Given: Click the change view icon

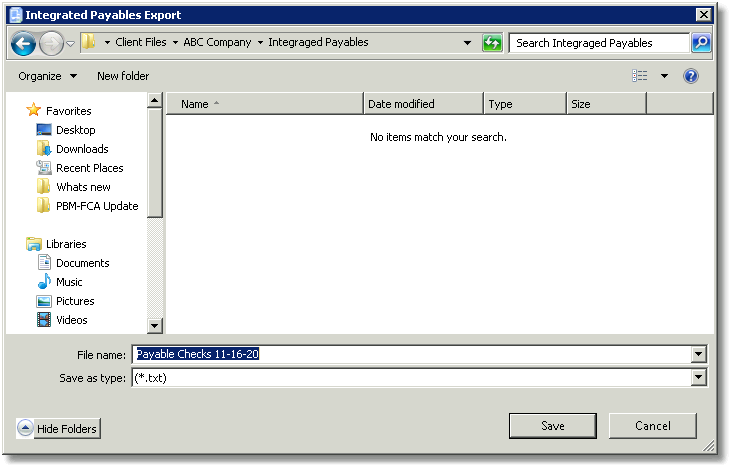Looking at the screenshot, I should coord(640,76).
